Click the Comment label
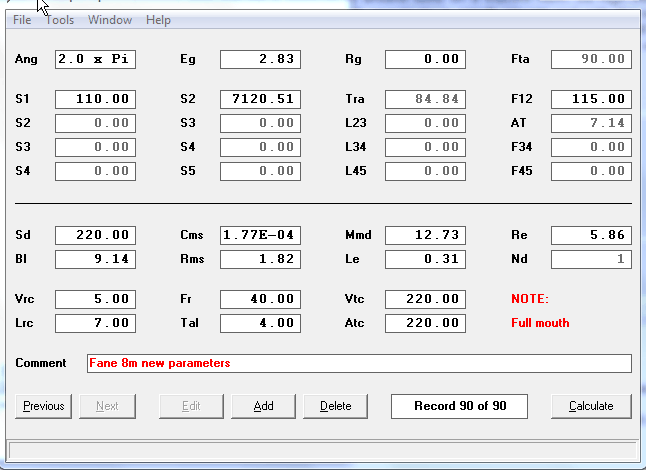 (x=41, y=363)
